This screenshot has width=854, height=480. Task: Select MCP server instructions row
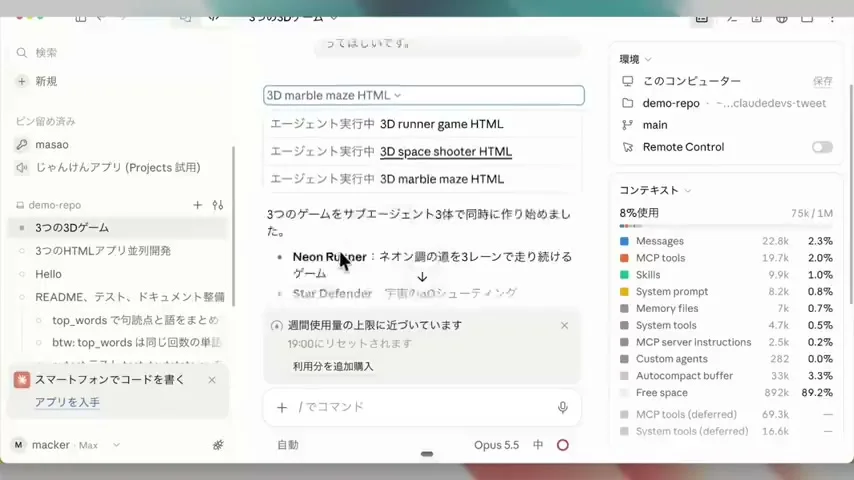tap(726, 342)
